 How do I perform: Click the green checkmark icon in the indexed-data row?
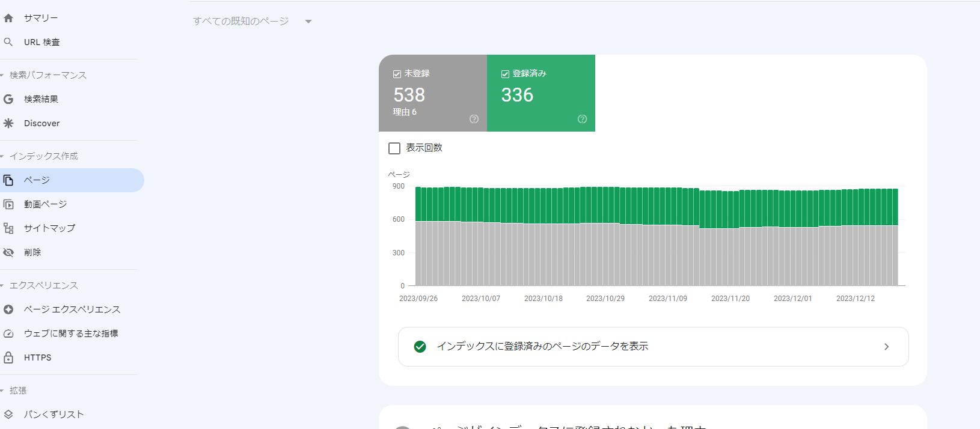point(420,347)
